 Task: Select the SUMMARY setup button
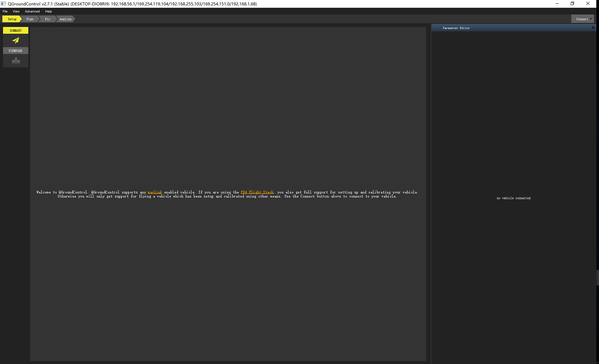pyautogui.click(x=16, y=30)
